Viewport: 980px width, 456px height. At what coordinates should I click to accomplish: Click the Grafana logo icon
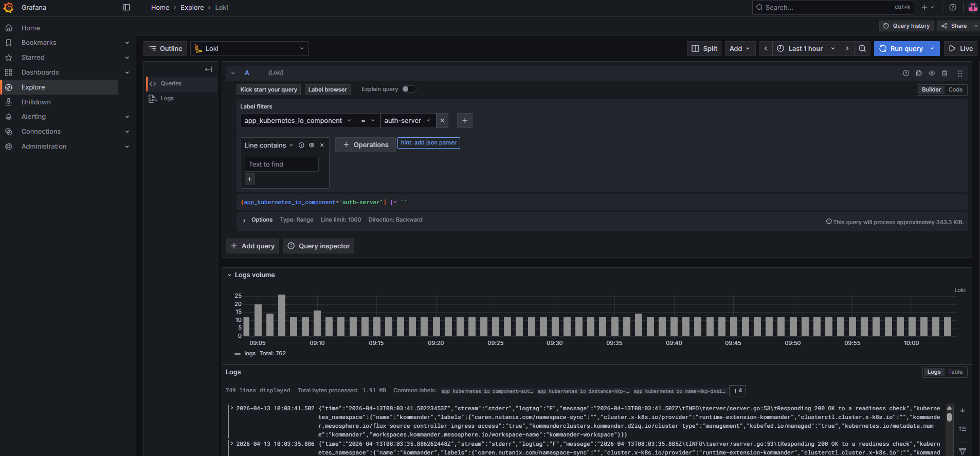8,7
